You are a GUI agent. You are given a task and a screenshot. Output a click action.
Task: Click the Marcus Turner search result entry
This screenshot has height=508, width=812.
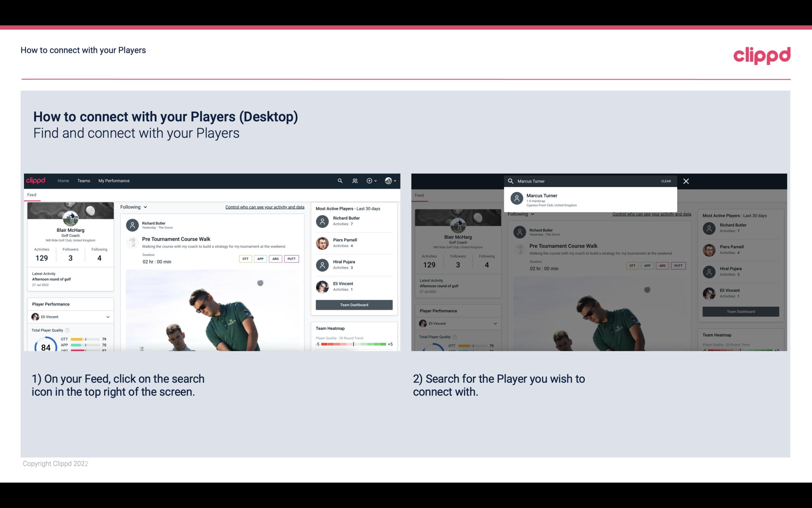590,200
